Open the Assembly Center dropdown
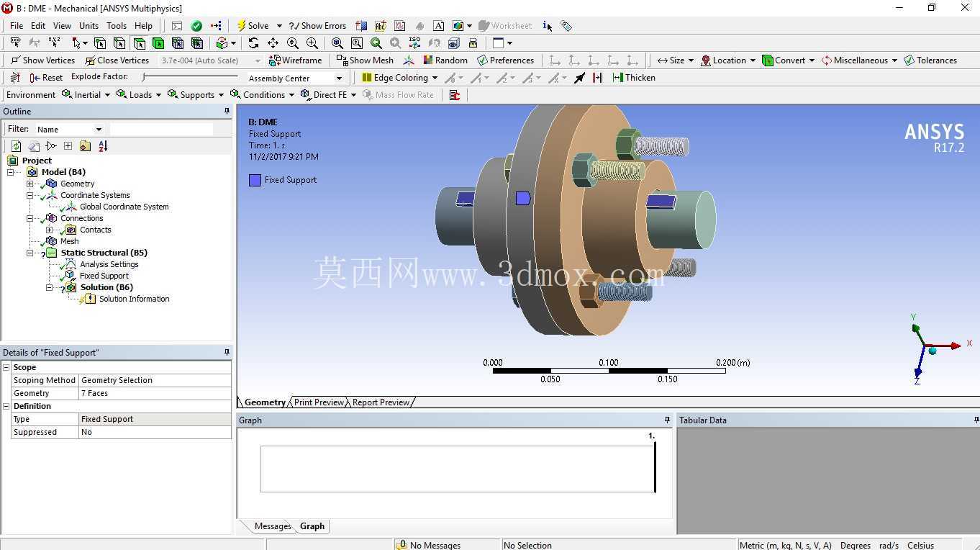 click(x=339, y=78)
